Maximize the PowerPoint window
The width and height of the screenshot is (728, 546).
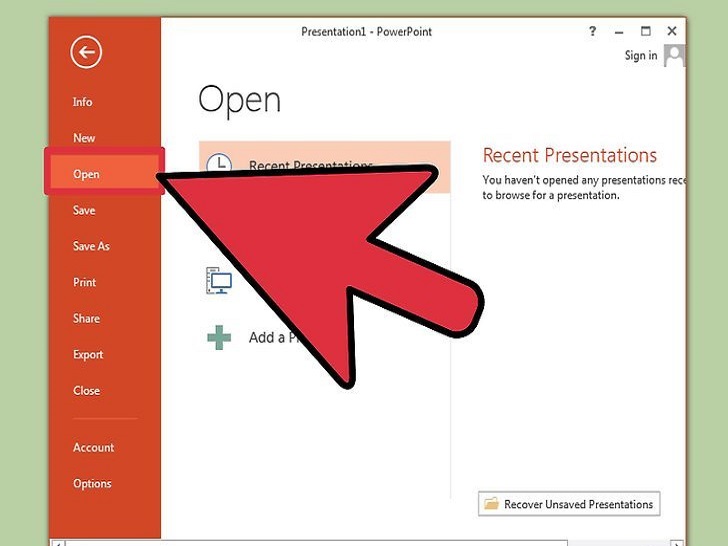[645, 31]
